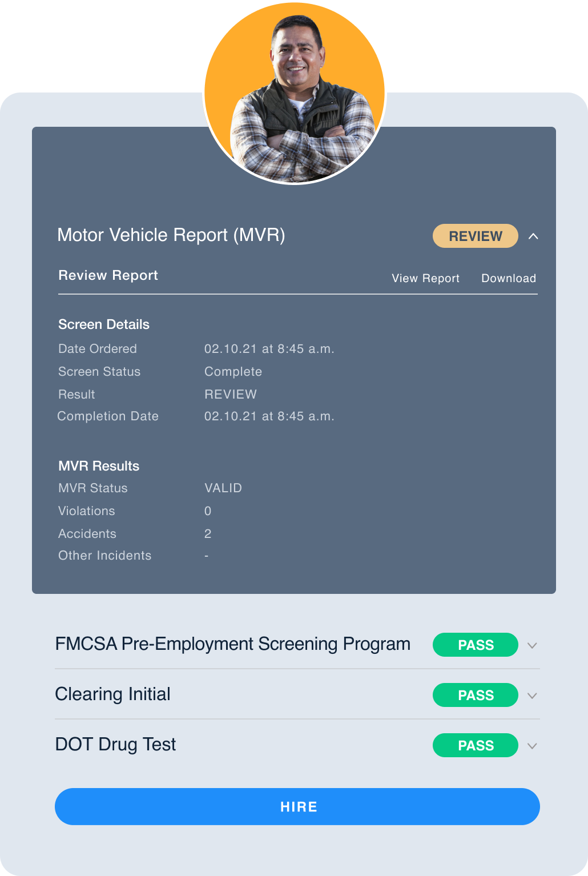Click the Motor Vehicle Report (MVR) heading
The height and width of the screenshot is (876, 588).
171,235
